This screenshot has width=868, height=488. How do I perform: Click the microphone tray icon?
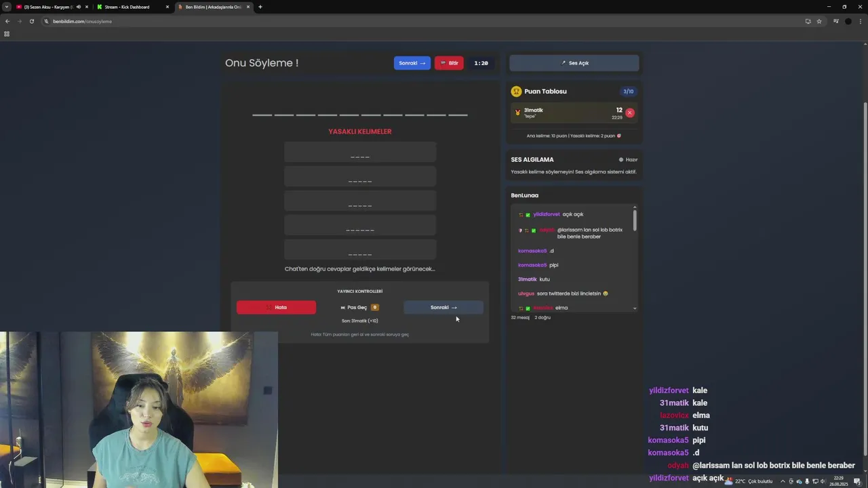(x=806, y=481)
